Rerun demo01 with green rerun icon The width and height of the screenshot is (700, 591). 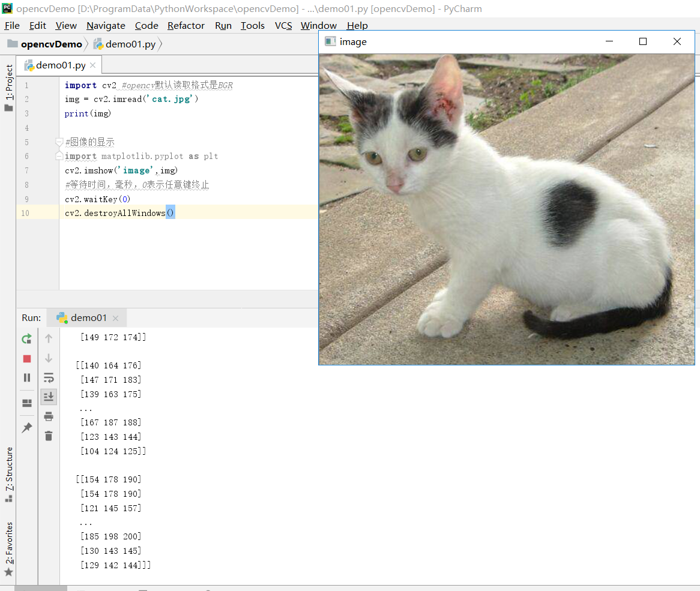click(27, 338)
